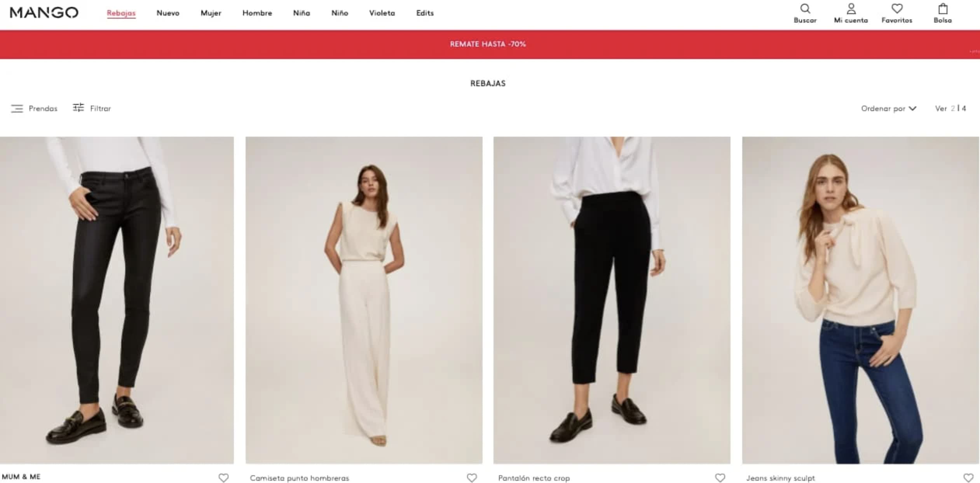Open the Jeans skinny sculpt product image

pos(860,300)
